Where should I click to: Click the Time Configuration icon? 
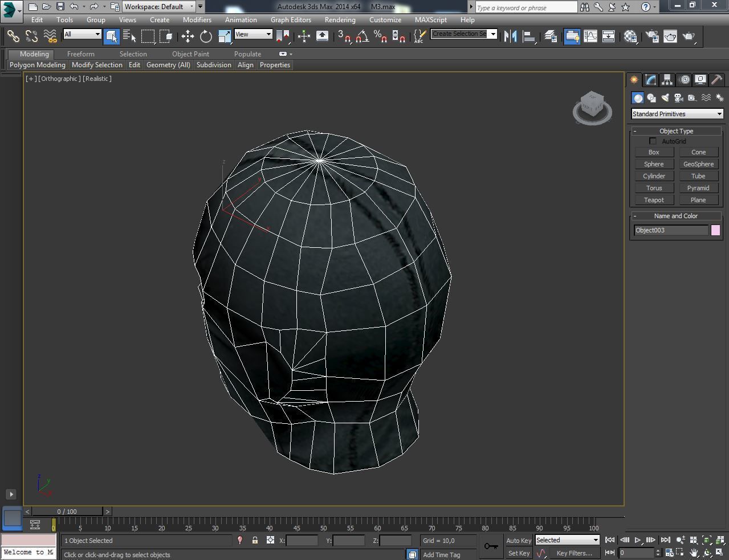pos(669,553)
